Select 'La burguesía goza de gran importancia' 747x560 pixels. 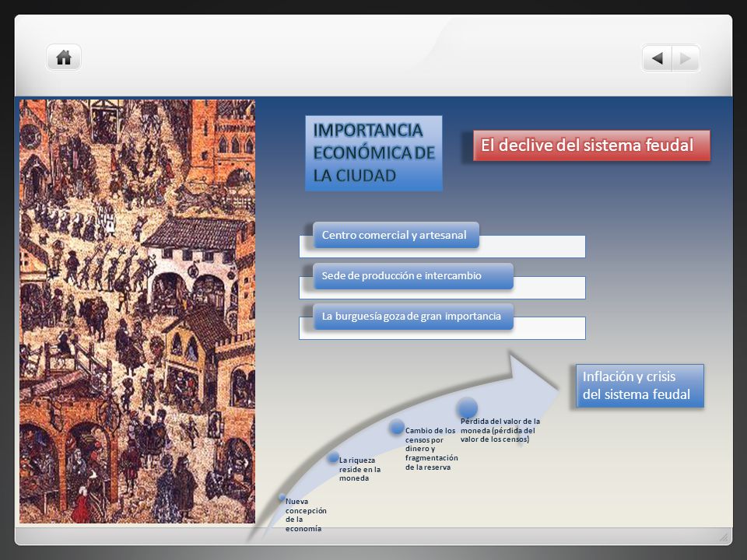[x=413, y=317]
